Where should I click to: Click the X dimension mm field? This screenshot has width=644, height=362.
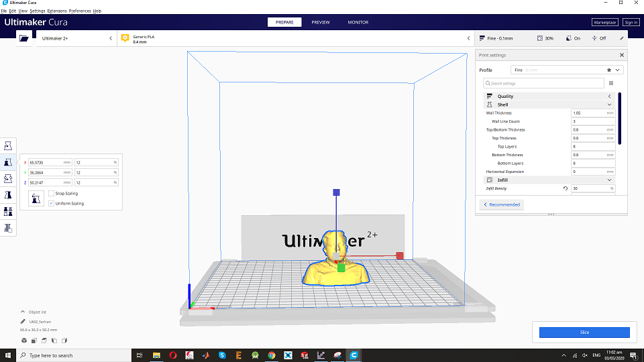point(50,162)
